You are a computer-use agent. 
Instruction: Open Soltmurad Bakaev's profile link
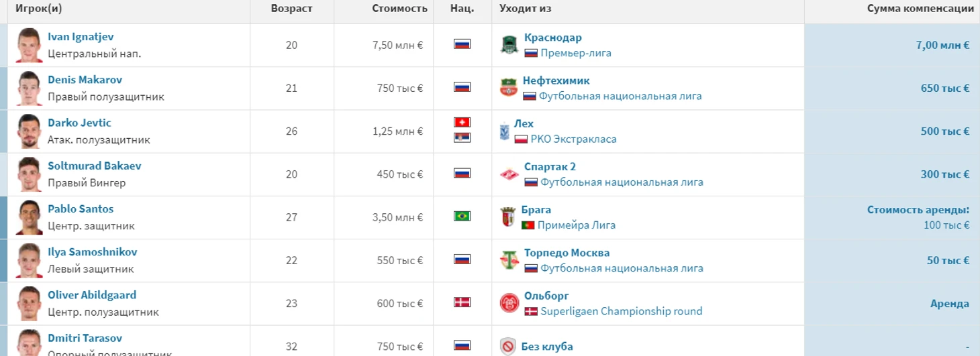tap(94, 166)
